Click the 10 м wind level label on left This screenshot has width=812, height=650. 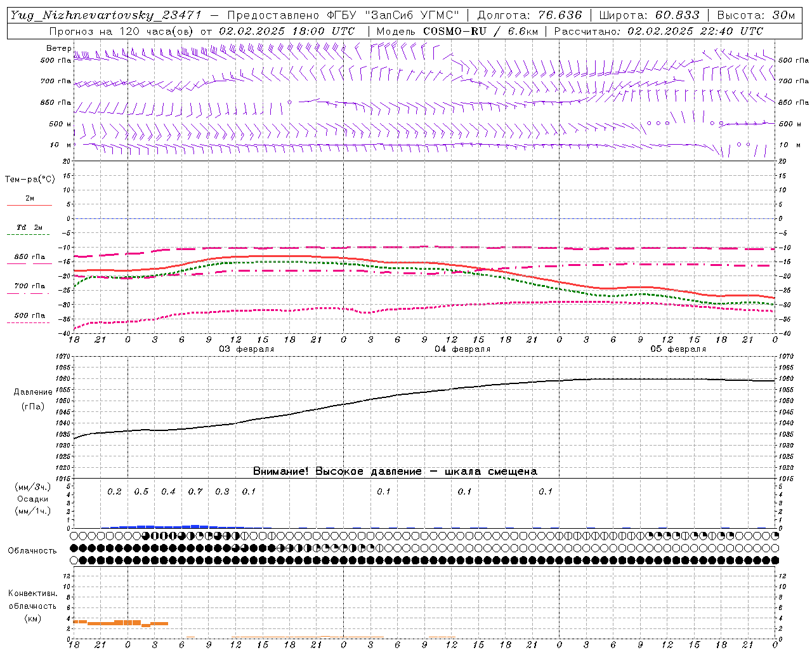point(60,145)
